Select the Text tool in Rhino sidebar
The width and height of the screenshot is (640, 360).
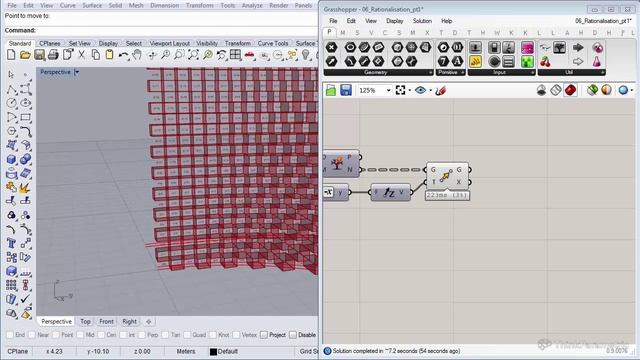11,243
